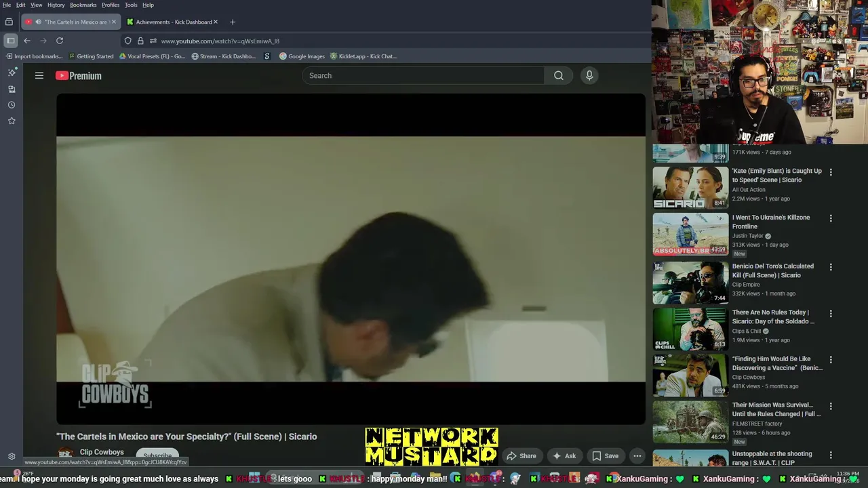Go back one page
This screenshot has height=488, width=868.
coord(27,41)
